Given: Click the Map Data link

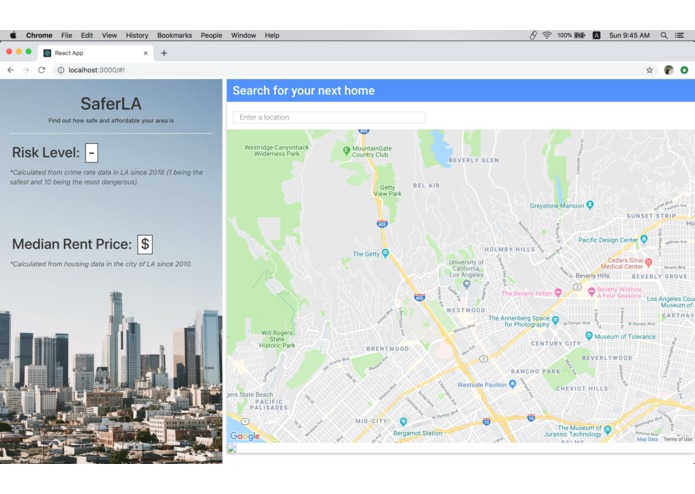Looking at the screenshot, I should coord(647,439).
